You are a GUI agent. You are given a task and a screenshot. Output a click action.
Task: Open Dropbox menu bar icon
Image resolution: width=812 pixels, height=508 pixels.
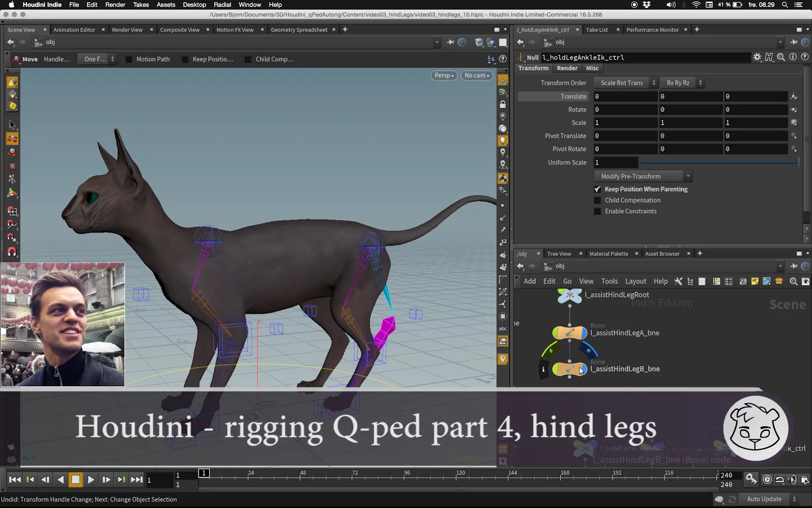coord(647,5)
